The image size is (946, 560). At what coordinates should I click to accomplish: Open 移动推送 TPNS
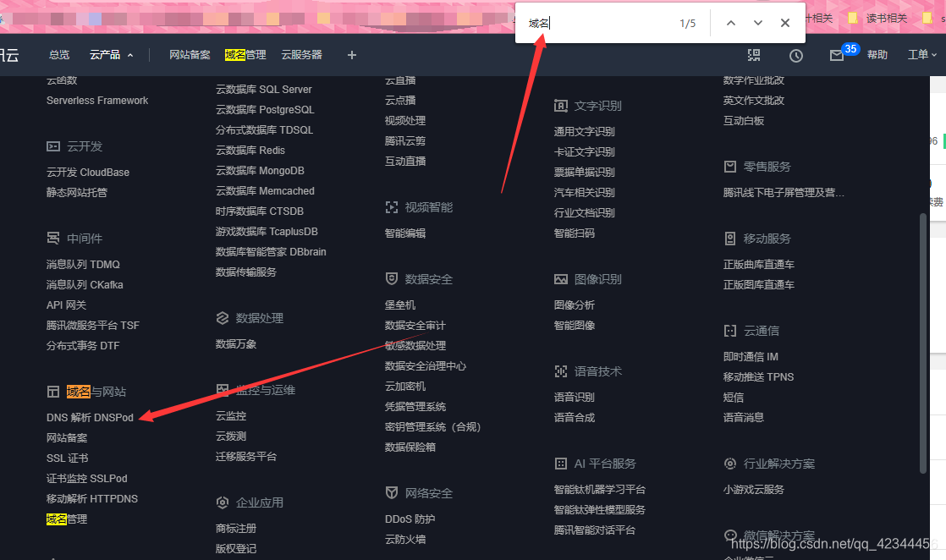(x=758, y=377)
